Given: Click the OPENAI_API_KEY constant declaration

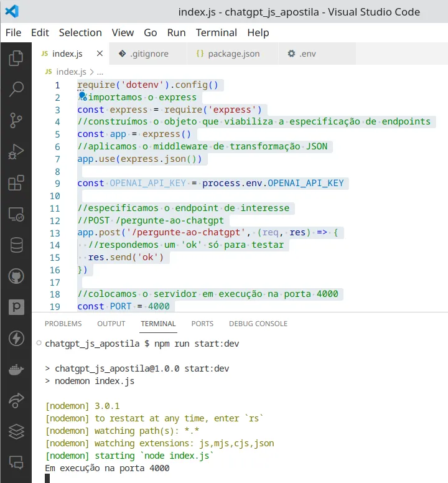Looking at the screenshot, I should pos(148,183).
